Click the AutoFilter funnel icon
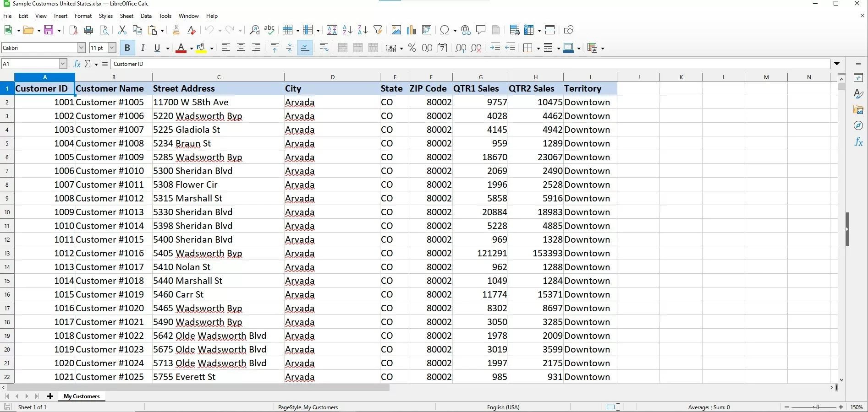The height and width of the screenshot is (412, 868). 378,30
